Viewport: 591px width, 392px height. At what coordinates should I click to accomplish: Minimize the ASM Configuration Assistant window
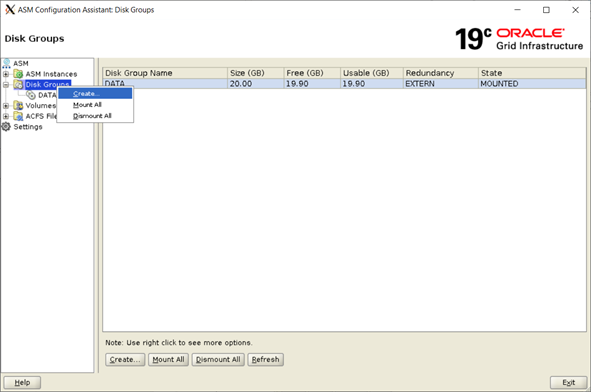pos(518,10)
